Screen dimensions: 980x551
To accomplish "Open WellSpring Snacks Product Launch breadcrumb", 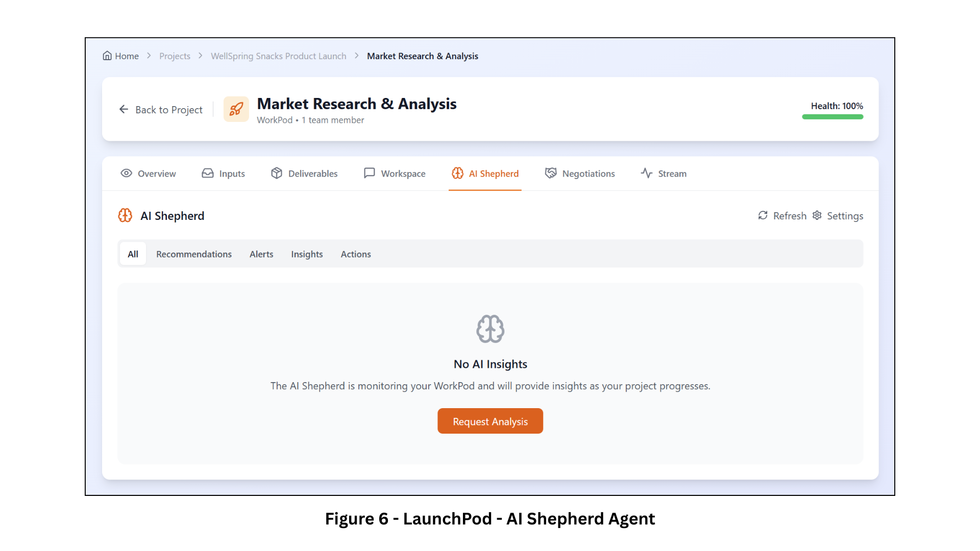I will [278, 56].
